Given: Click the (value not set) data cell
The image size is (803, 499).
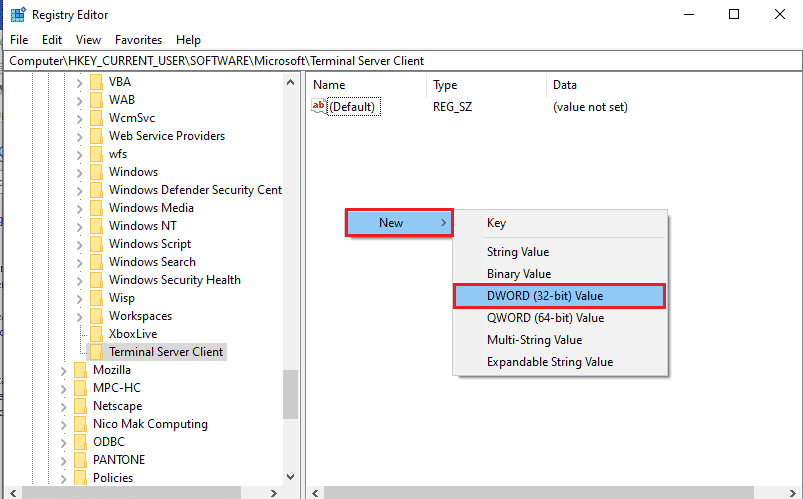Looking at the screenshot, I should point(590,107).
